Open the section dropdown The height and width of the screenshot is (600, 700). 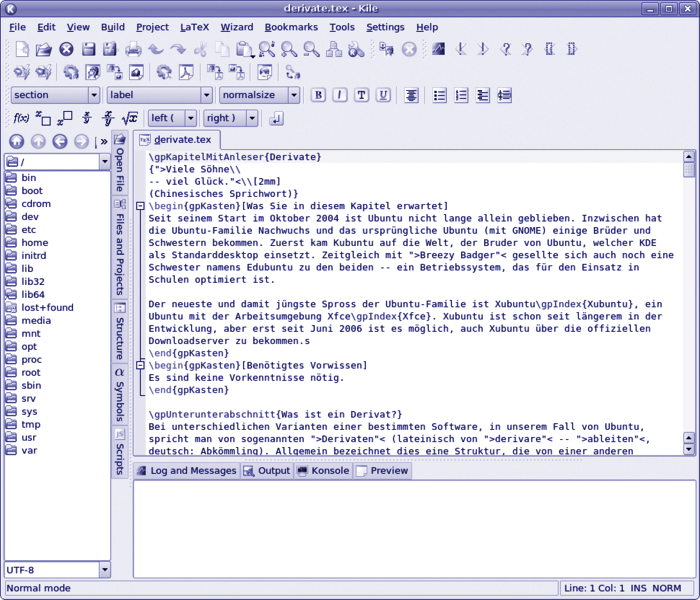[x=55, y=95]
